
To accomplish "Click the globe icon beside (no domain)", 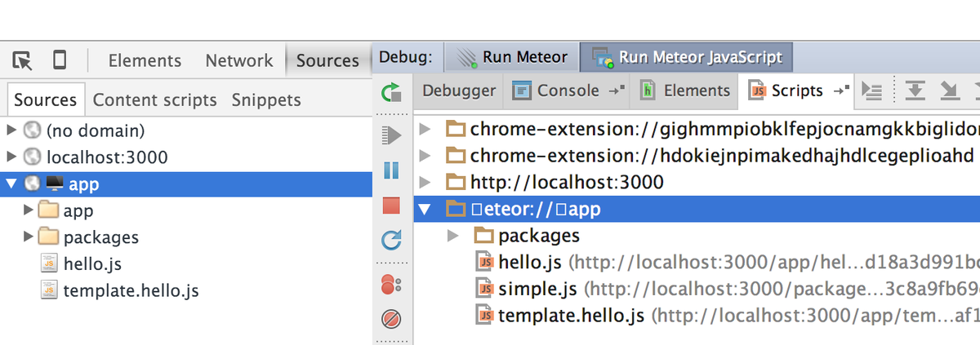I will click(32, 130).
